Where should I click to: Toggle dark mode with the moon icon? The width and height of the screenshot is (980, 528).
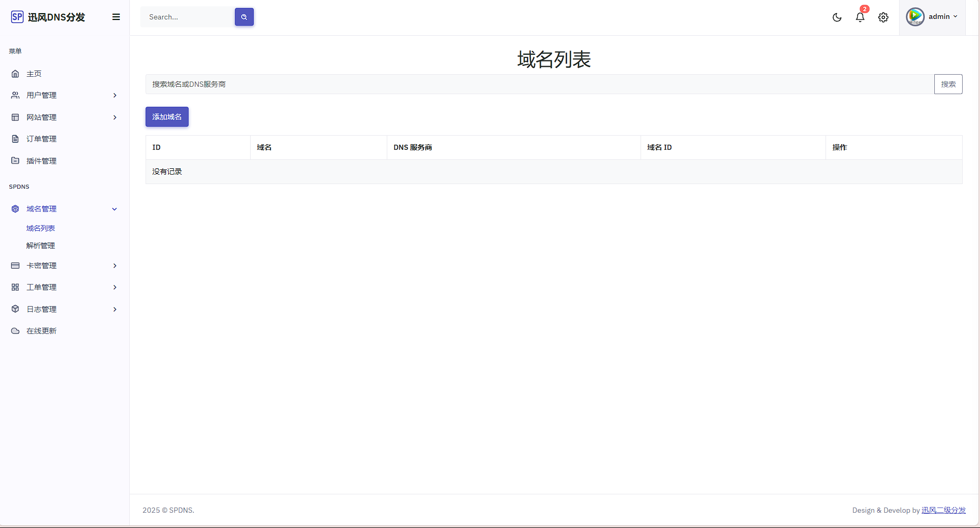pyautogui.click(x=837, y=17)
